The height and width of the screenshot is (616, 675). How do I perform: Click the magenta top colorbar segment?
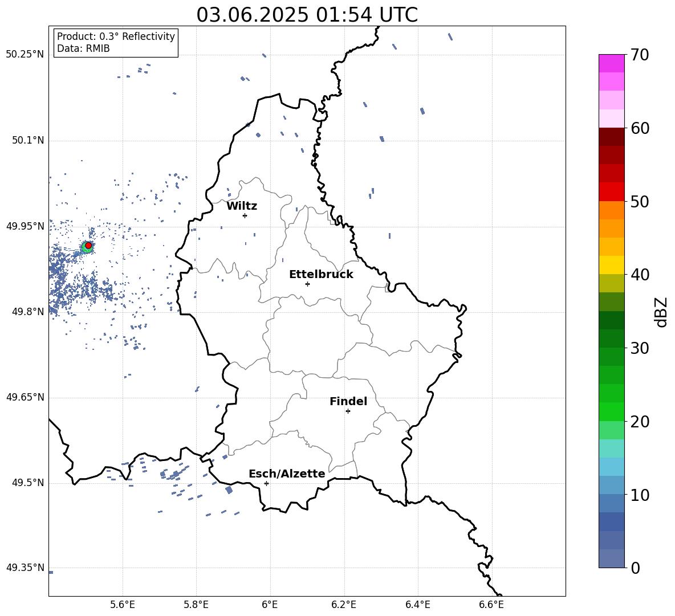pyautogui.click(x=612, y=63)
